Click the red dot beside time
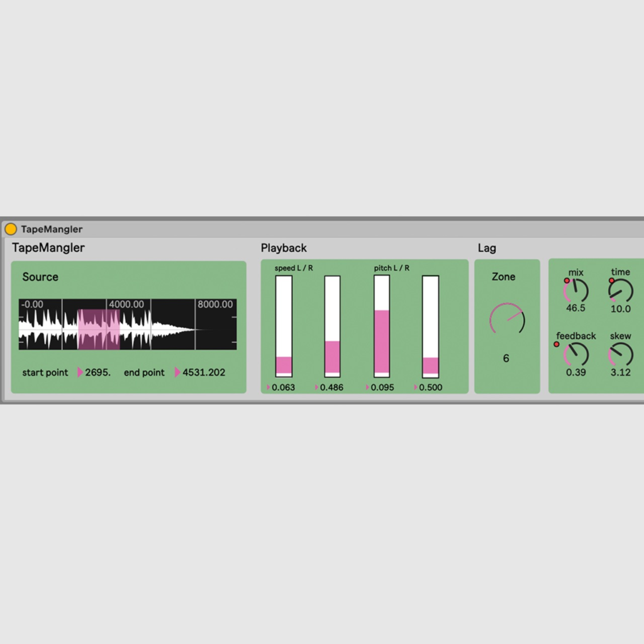 tap(611, 280)
